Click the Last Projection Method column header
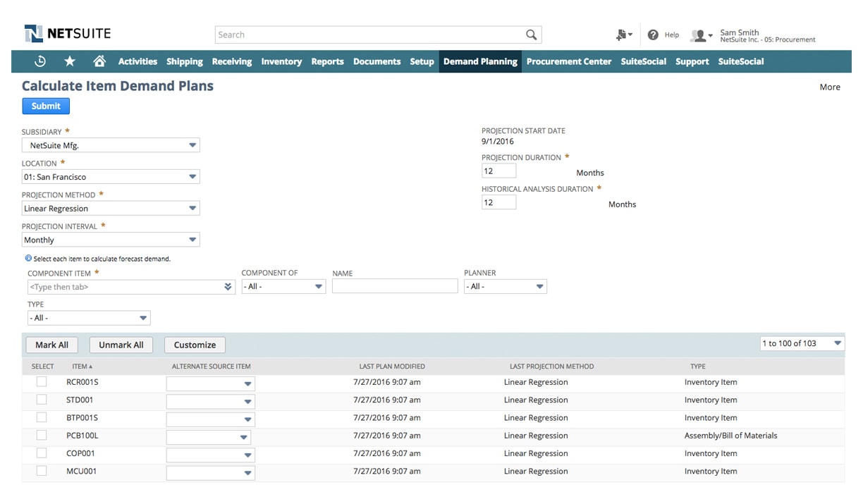This screenshot has width=863, height=504. coord(551,367)
